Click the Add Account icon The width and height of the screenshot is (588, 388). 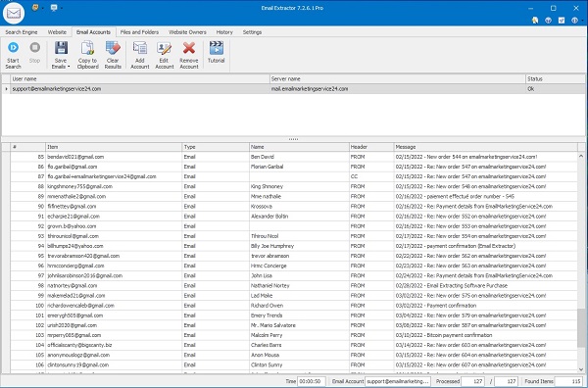pos(140,48)
